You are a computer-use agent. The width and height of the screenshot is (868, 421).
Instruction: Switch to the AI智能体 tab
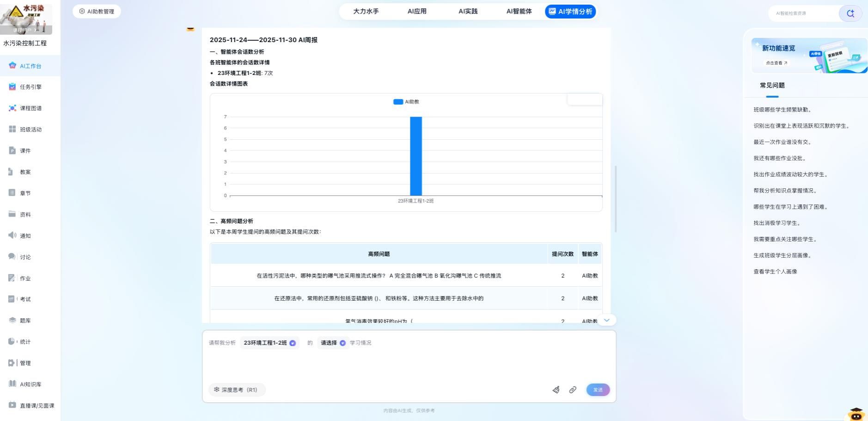pos(519,12)
